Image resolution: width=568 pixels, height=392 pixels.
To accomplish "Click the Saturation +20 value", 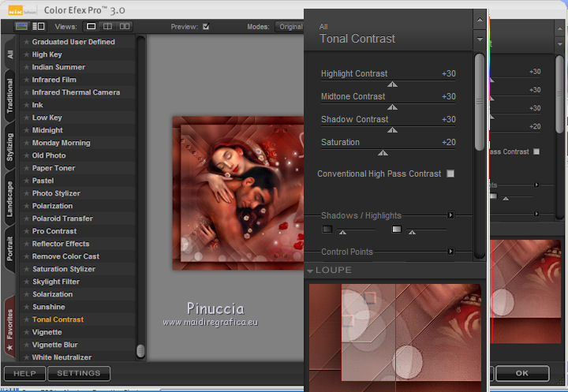I will click(448, 143).
